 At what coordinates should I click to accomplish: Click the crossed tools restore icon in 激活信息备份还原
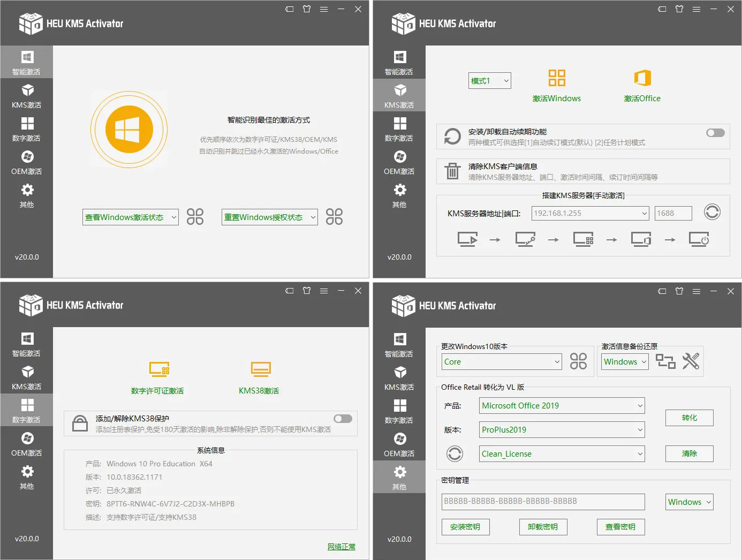click(691, 361)
